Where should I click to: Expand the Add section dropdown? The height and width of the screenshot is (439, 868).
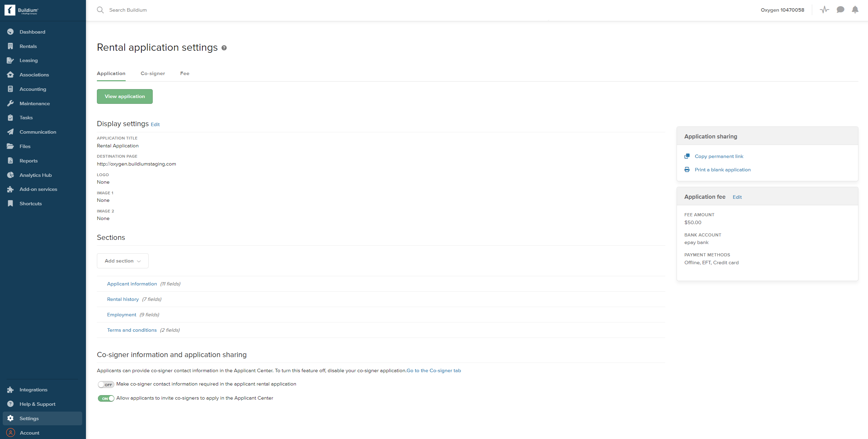(123, 261)
